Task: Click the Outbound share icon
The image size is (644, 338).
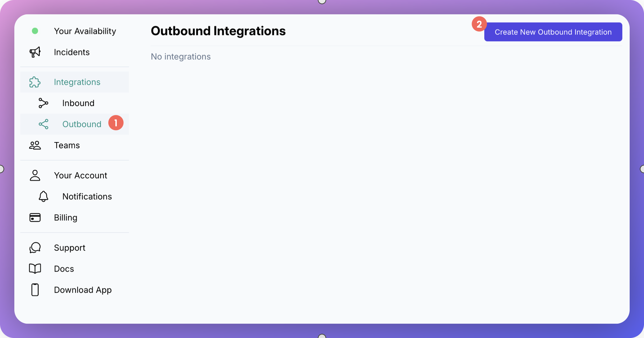Action: (43, 124)
